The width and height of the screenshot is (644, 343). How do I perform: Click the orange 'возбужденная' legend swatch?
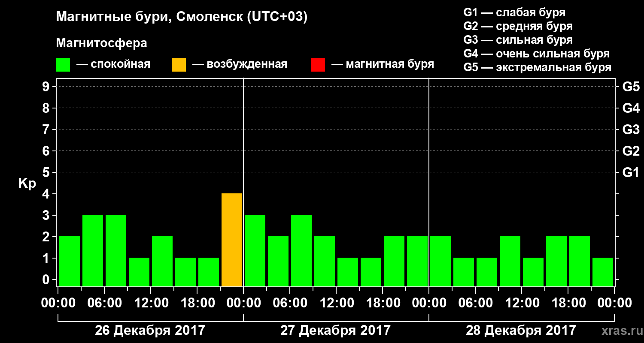pyautogui.click(x=179, y=65)
